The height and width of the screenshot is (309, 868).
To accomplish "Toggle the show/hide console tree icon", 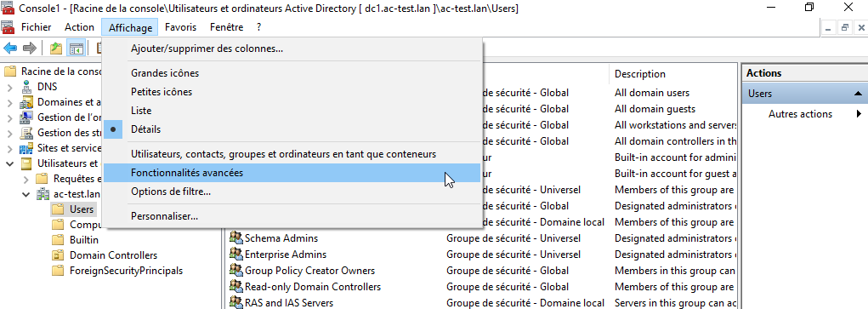I will click(76, 49).
